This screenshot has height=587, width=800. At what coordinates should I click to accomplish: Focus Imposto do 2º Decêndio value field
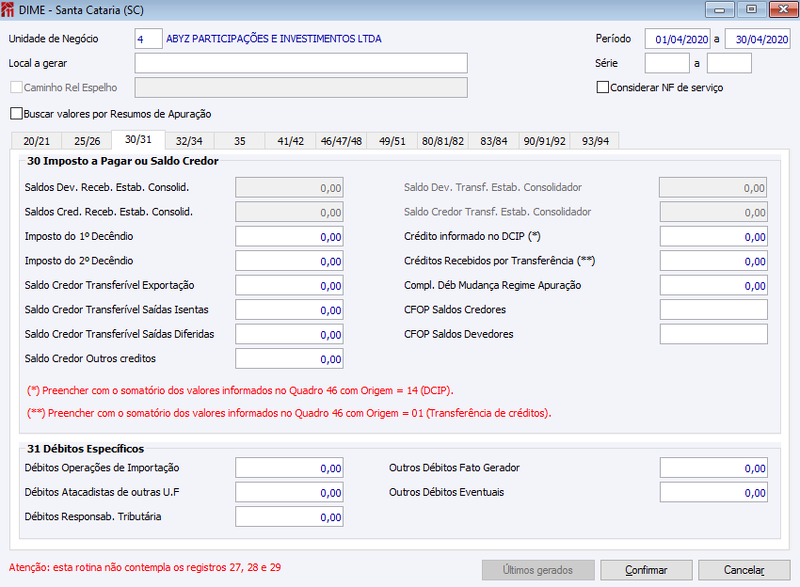pos(289,261)
